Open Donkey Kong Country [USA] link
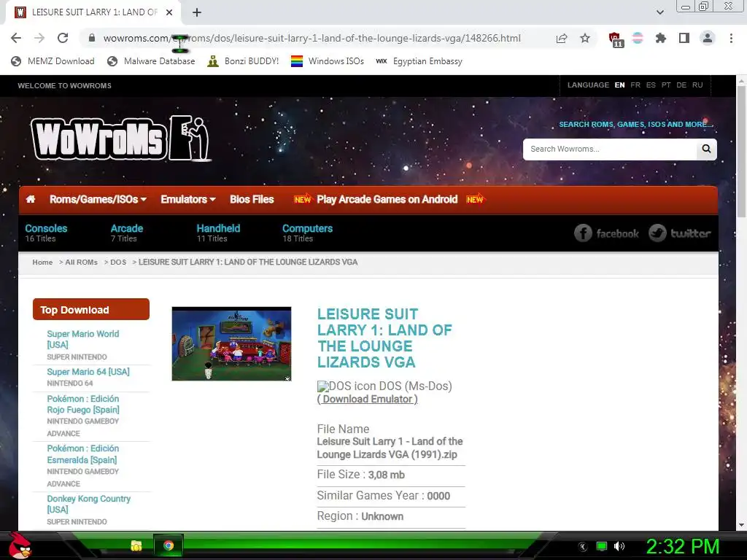747x560 pixels. click(x=88, y=504)
